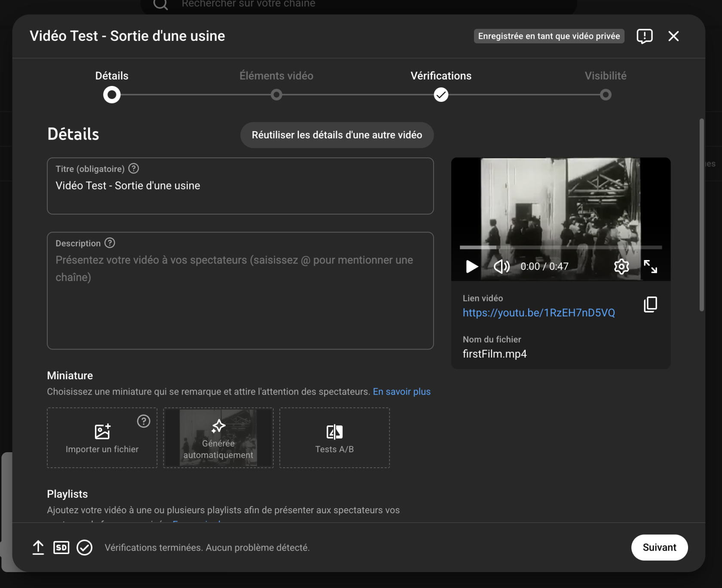Open the description help tooltip
This screenshot has width=722, height=588.
pyautogui.click(x=110, y=243)
